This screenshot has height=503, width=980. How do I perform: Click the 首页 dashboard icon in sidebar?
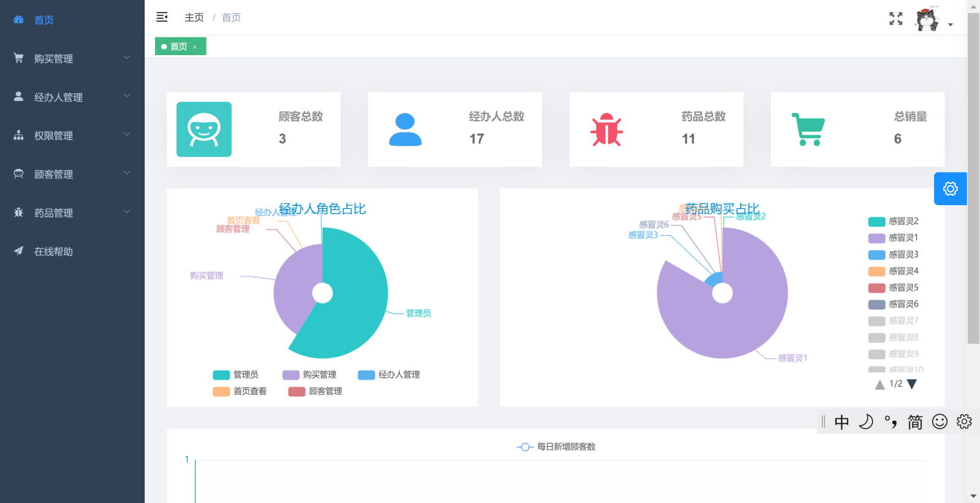tap(18, 20)
